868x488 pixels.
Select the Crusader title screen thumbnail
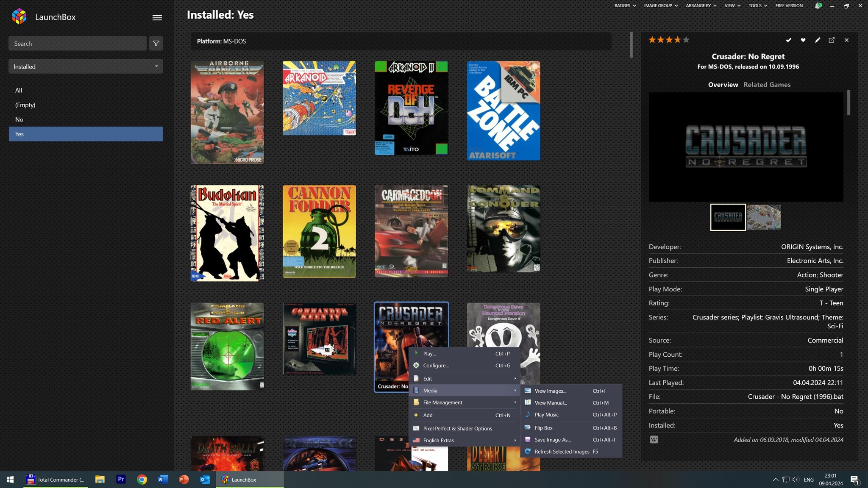(x=728, y=217)
